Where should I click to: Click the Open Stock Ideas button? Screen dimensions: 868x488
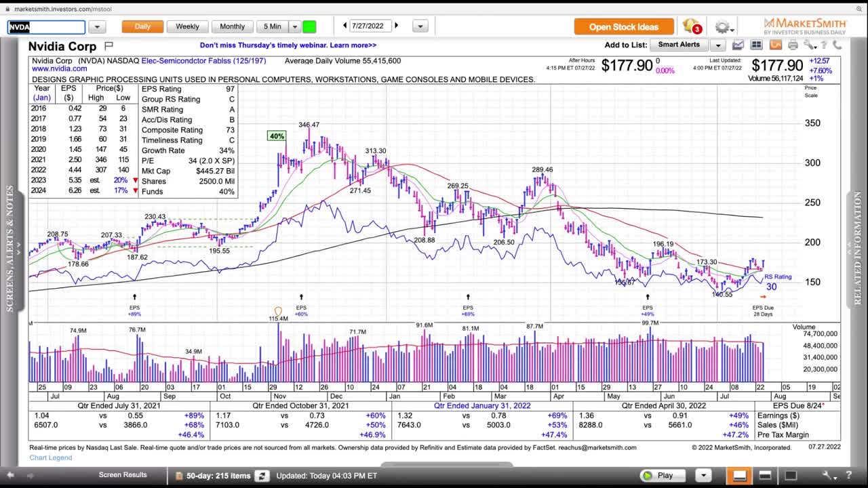point(624,27)
